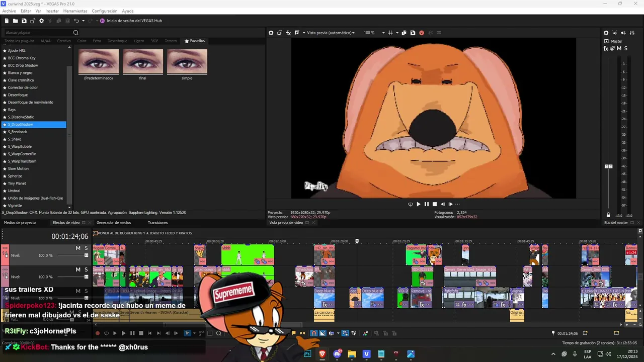Switch to the Creativo plug-in filter tab

point(64,41)
